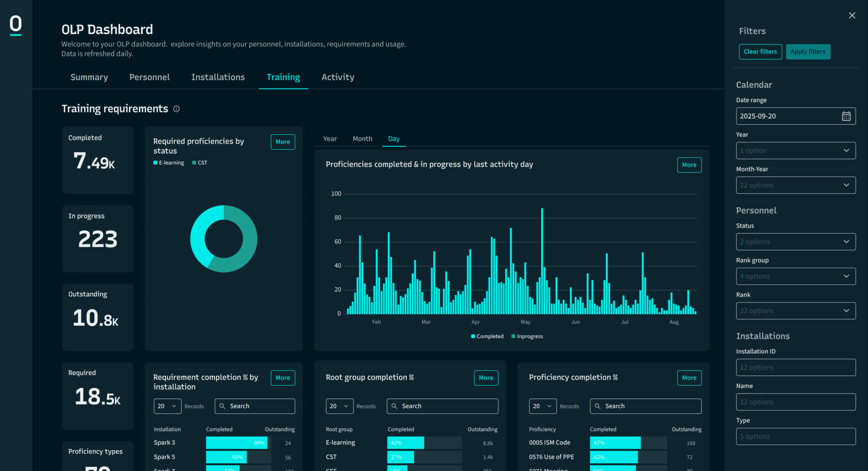Toggle the E-learning legend in donut chart

[169, 163]
